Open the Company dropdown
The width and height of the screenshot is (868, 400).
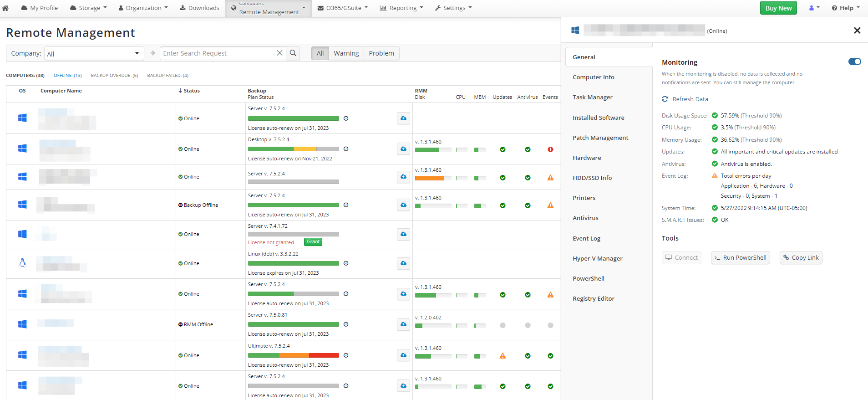coord(94,53)
